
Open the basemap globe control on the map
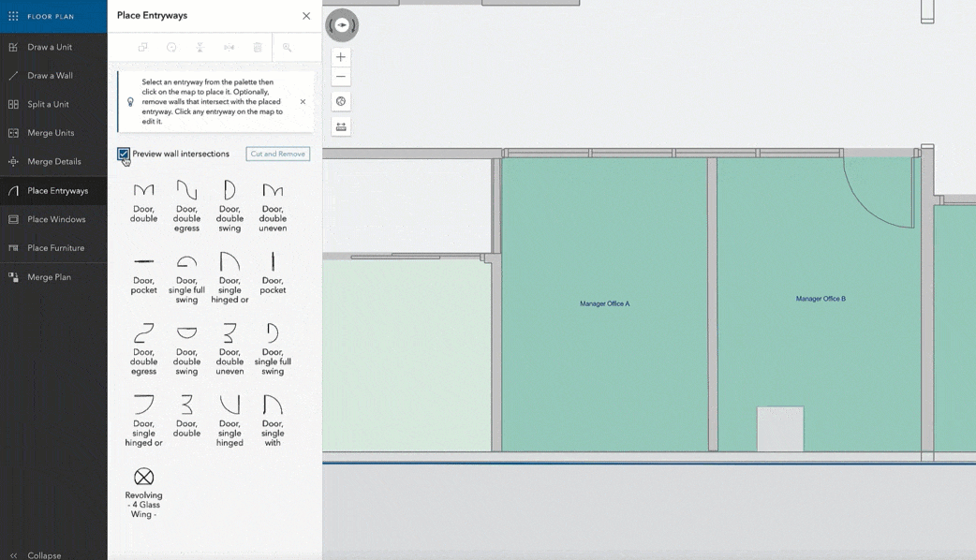(x=340, y=101)
